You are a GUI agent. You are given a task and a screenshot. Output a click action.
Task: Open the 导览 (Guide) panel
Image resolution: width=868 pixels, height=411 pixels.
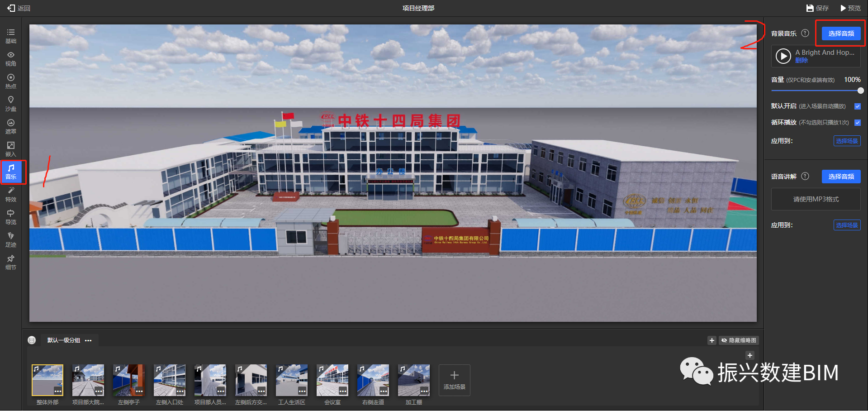pos(11,217)
